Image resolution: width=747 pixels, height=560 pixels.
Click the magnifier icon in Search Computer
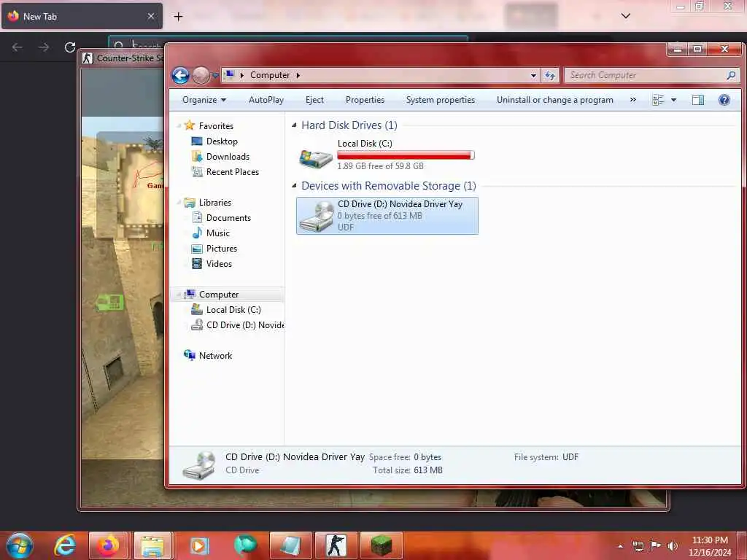[x=731, y=75]
